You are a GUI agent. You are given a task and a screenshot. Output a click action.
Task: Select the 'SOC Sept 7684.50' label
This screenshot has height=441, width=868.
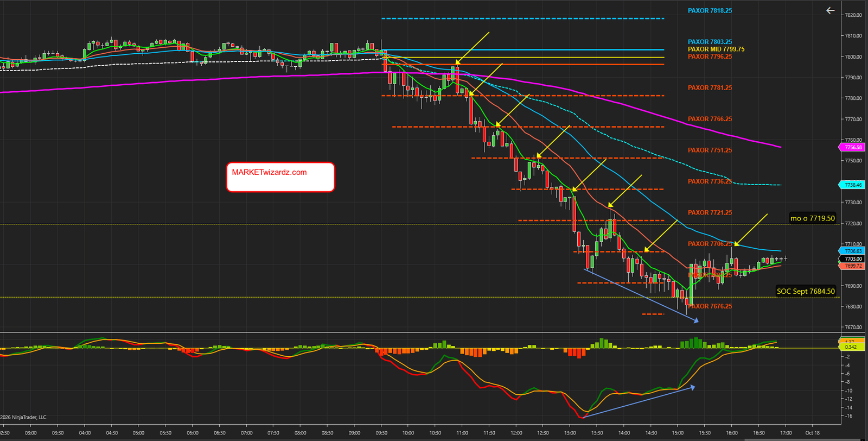click(806, 291)
